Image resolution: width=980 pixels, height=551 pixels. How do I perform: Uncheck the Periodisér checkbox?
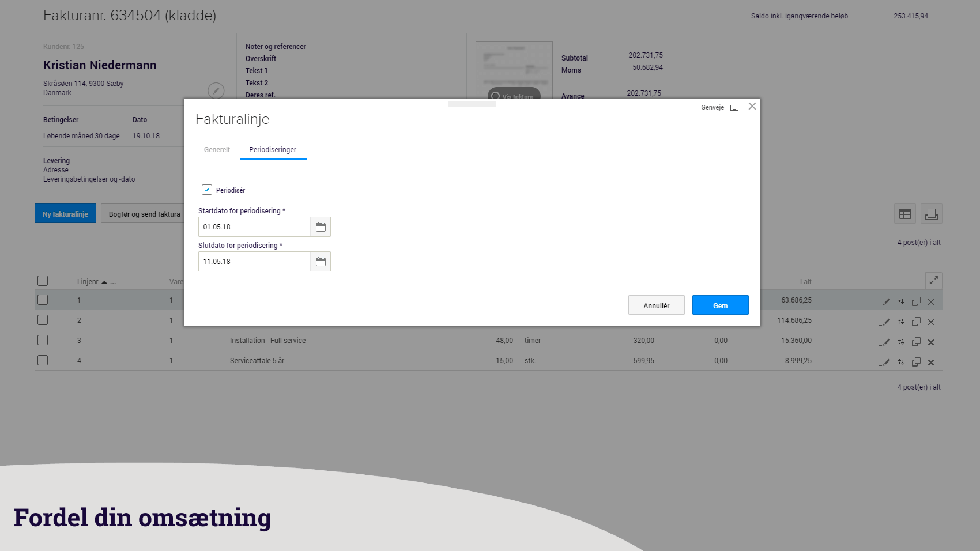coord(207,190)
